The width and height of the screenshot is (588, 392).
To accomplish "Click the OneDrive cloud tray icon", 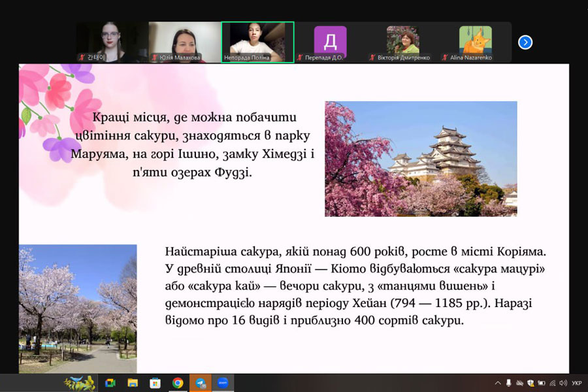I will 519,383.
